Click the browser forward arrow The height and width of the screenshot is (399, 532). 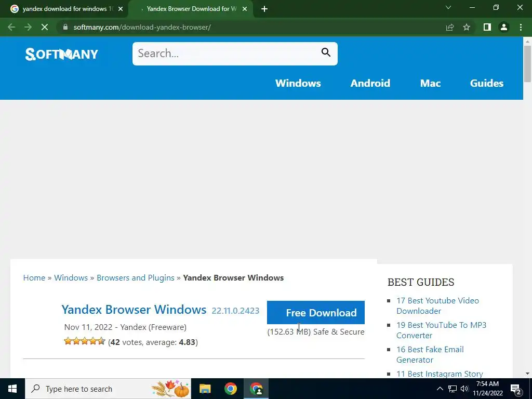coord(28,27)
